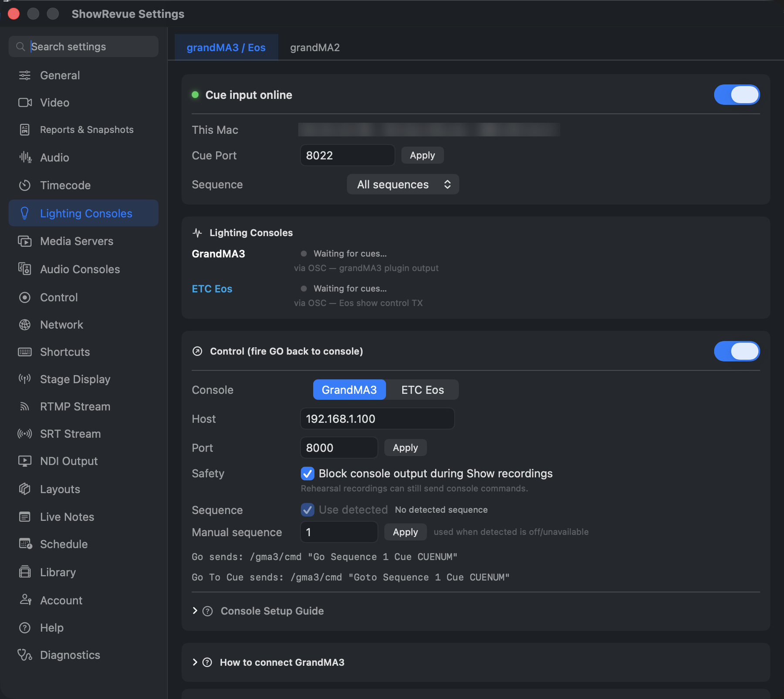The height and width of the screenshot is (699, 784).
Task: Click the search magnifier icon
Action: pos(20,47)
